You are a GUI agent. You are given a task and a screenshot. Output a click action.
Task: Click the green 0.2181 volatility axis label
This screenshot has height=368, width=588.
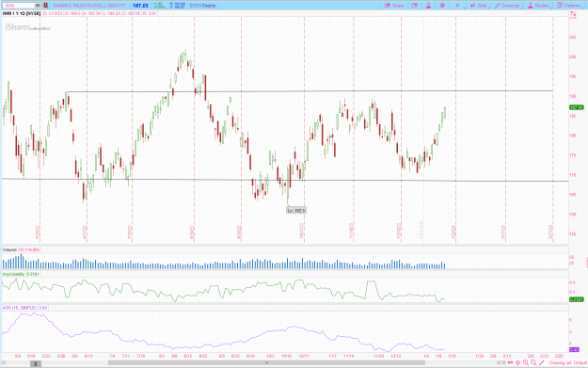click(577, 299)
